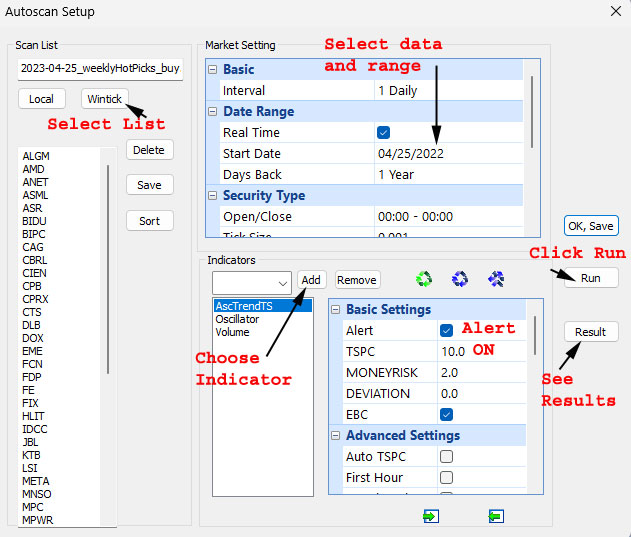This screenshot has height=537, width=631.
Task: Select FIX in the scan list
Action: (30, 403)
